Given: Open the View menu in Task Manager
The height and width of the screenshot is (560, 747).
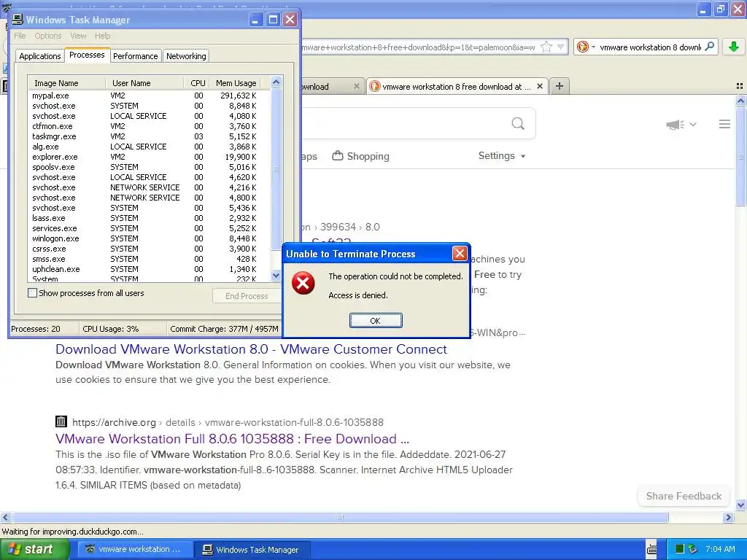Looking at the screenshot, I should (x=78, y=36).
